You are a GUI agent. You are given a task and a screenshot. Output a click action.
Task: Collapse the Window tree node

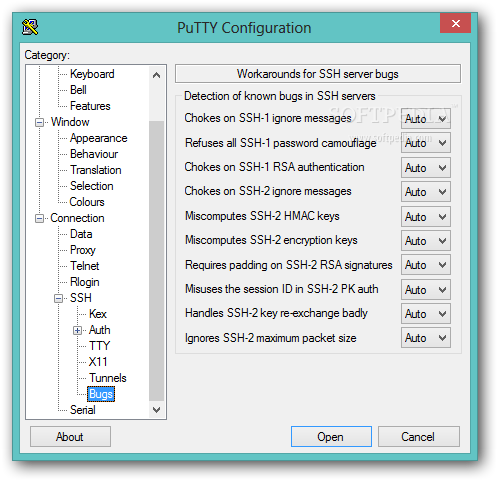39,122
